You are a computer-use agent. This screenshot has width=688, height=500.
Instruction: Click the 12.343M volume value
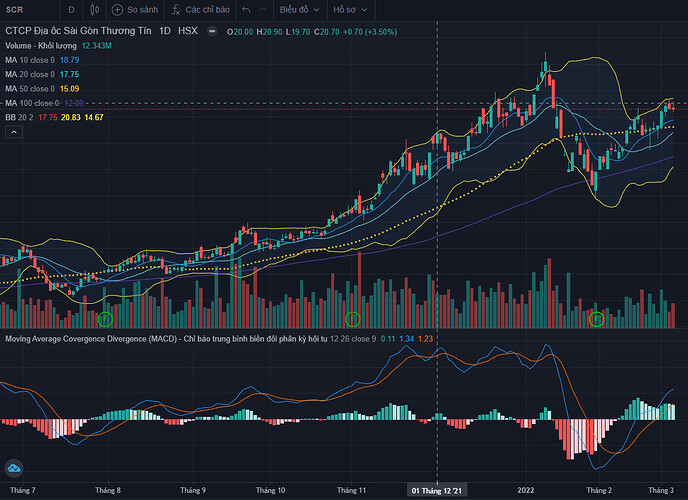[x=97, y=46]
